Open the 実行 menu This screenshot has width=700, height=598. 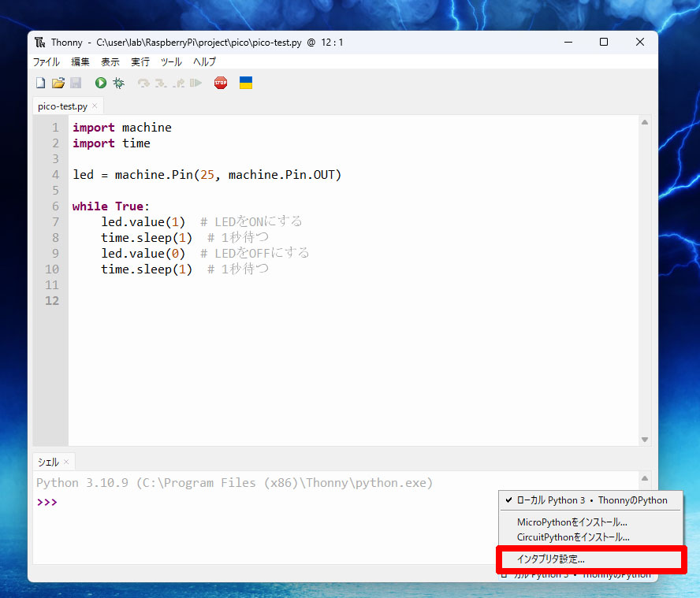pos(140,62)
